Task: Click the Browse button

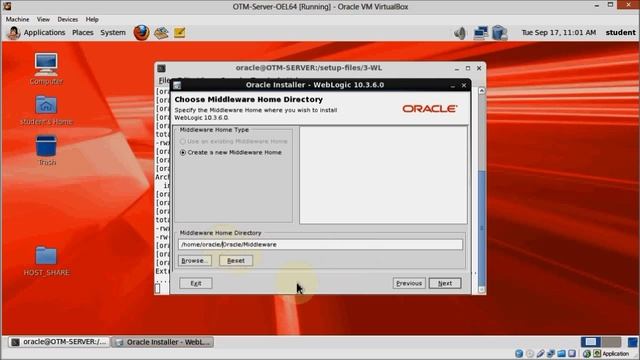Action: (x=195, y=260)
